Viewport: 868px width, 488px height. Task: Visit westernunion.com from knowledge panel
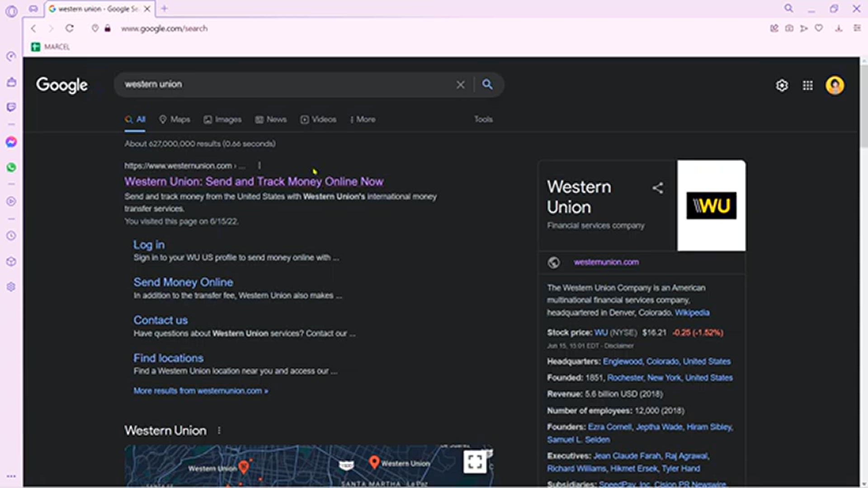pos(606,262)
